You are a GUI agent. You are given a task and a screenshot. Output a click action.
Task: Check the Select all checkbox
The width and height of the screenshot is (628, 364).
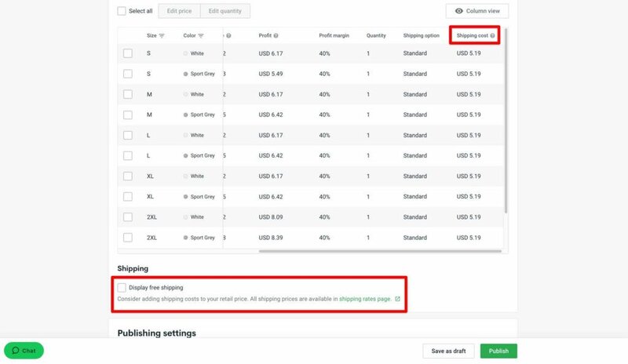click(x=122, y=11)
